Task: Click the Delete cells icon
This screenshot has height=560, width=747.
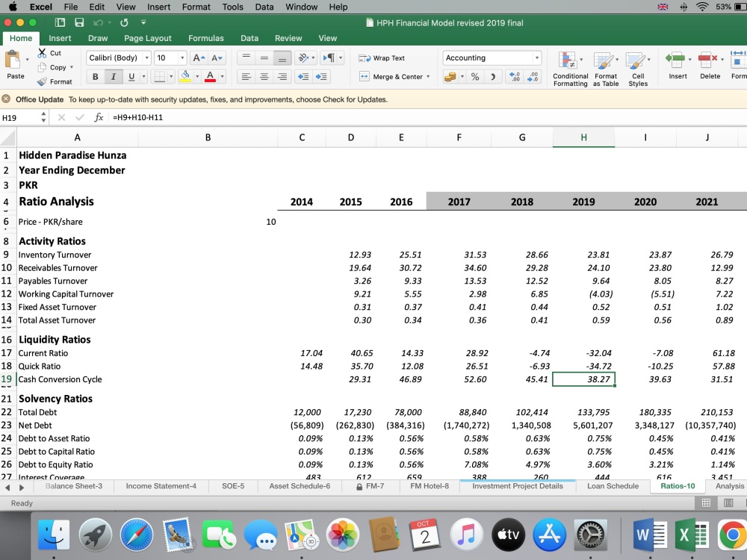Action: [x=707, y=60]
